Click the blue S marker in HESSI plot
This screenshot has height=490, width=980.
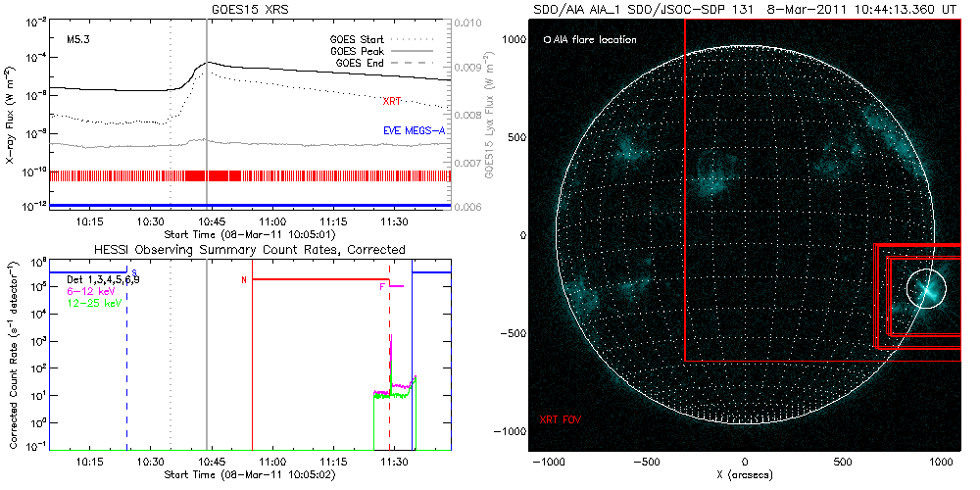(133, 271)
